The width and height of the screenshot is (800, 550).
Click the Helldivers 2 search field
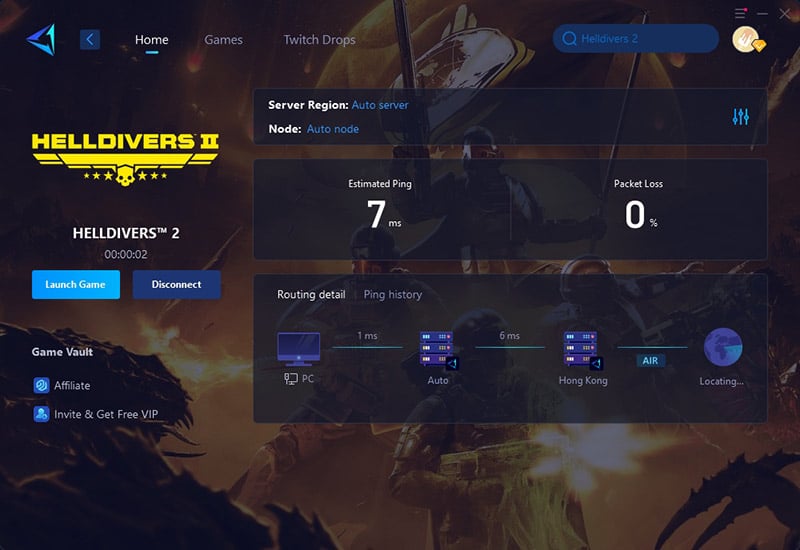pyautogui.click(x=636, y=38)
